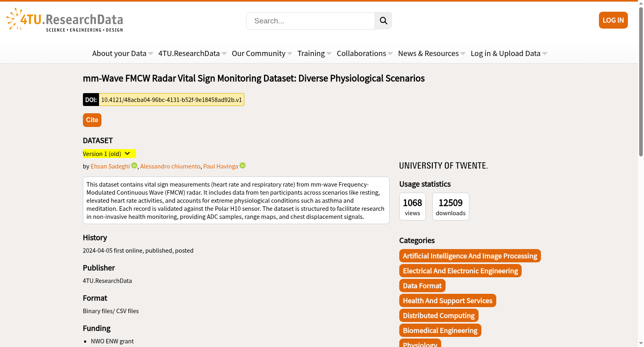Click the orange LOG IN button
The width and height of the screenshot is (644, 347).
[x=613, y=20]
